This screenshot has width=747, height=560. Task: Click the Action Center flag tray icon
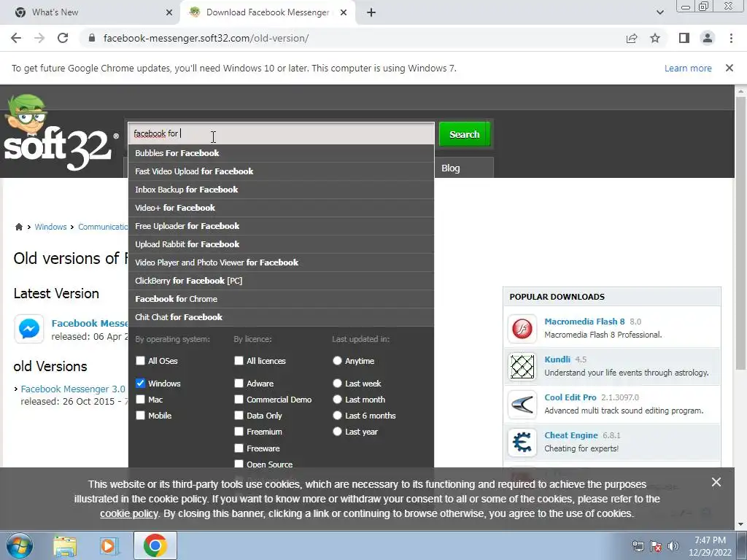[x=656, y=546]
